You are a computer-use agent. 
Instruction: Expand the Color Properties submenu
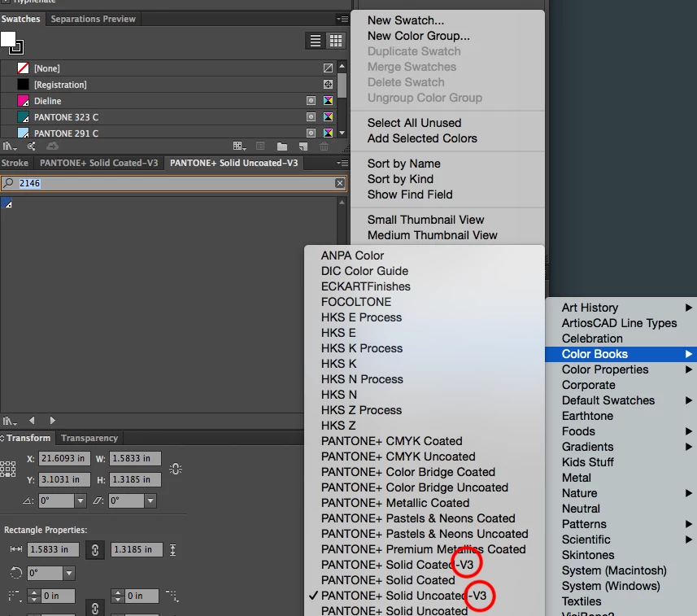coord(621,369)
